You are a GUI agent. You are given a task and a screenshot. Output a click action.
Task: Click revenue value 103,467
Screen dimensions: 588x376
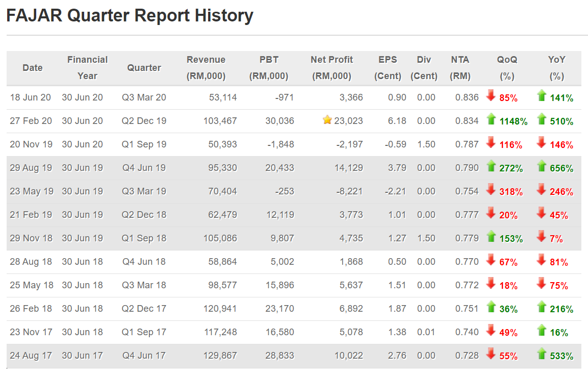click(x=220, y=121)
